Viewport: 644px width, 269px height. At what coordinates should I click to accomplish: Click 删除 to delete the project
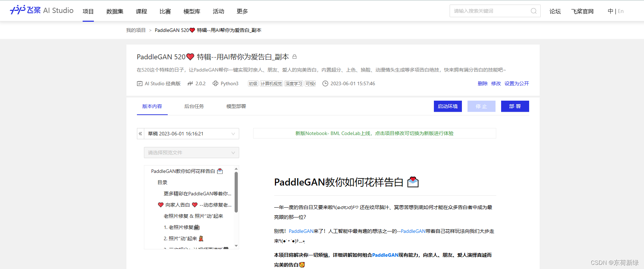pos(483,83)
